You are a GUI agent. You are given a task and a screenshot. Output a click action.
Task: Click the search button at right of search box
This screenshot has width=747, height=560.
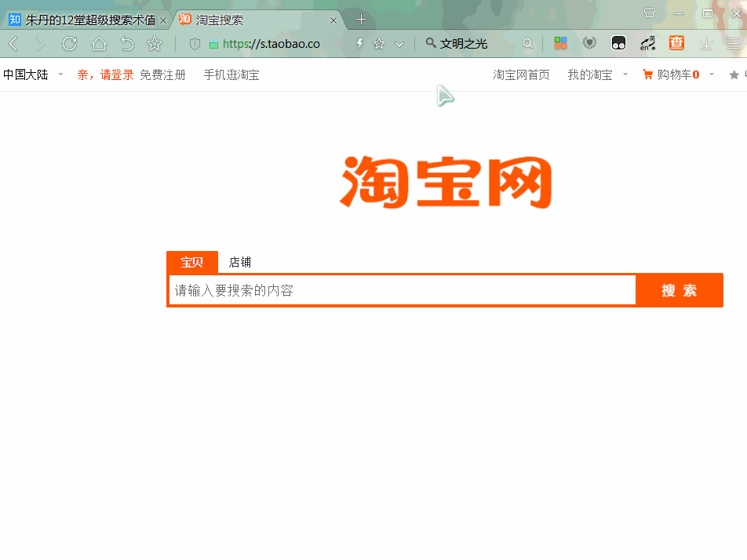pyautogui.click(x=528, y=44)
